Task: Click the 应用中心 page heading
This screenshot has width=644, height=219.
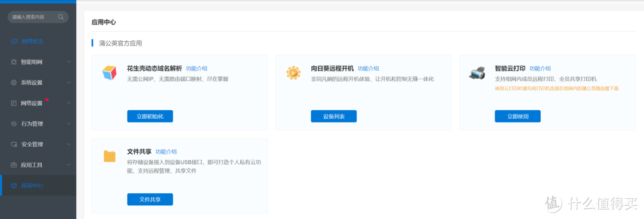Action: (x=104, y=22)
